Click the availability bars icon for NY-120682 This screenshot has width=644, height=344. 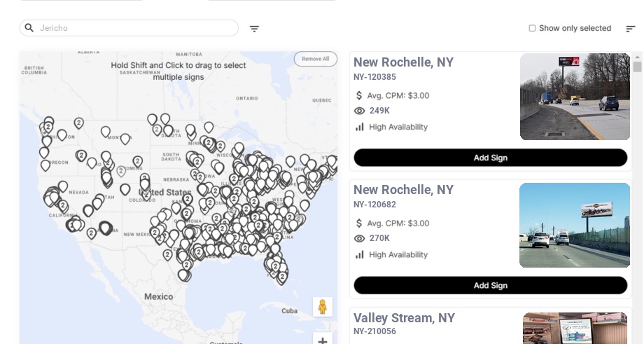[360, 254]
